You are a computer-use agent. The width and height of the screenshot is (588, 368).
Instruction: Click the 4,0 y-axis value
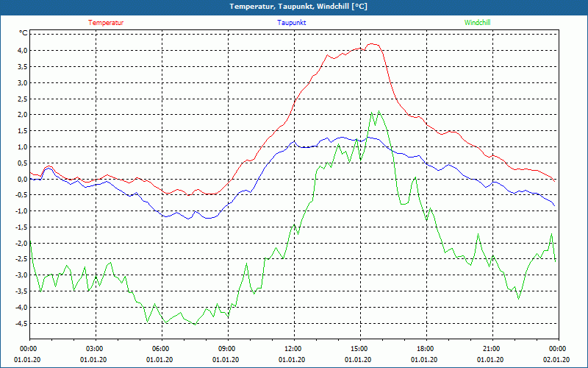(23, 50)
